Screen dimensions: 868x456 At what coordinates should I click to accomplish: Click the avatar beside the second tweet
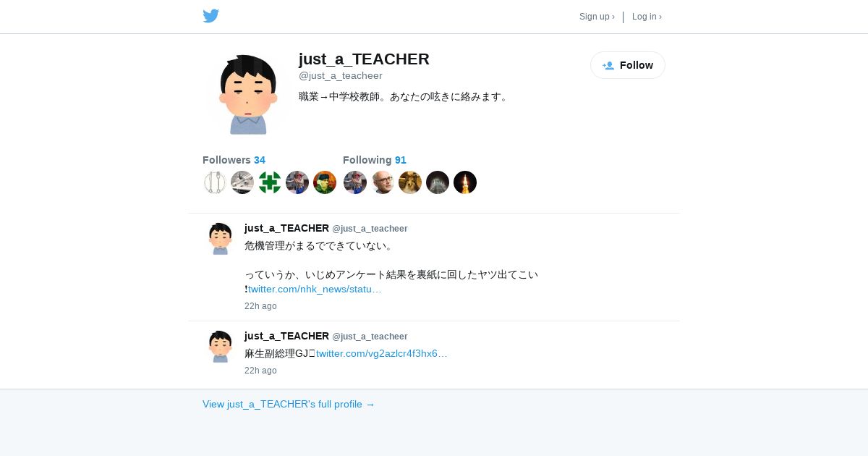tap(220, 347)
